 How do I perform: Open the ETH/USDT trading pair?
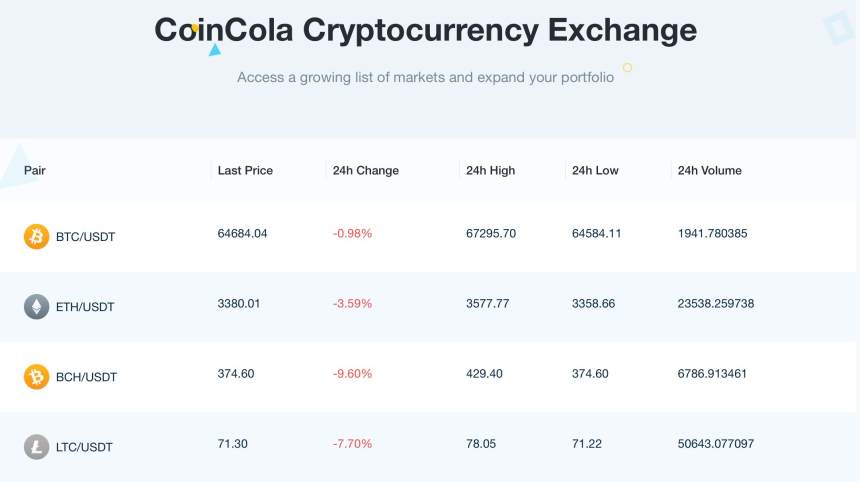click(85, 307)
